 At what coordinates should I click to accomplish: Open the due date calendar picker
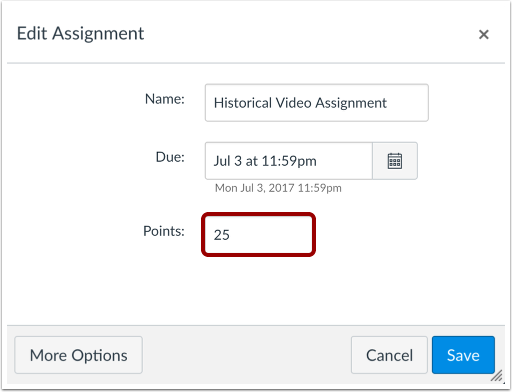click(395, 161)
